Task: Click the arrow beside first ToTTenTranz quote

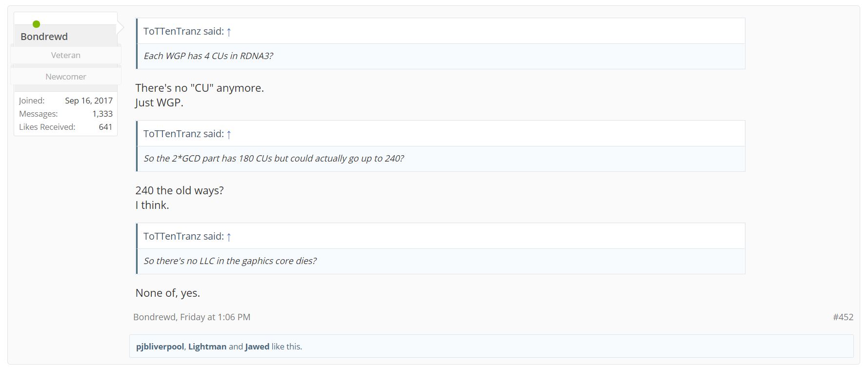Action: [x=228, y=32]
